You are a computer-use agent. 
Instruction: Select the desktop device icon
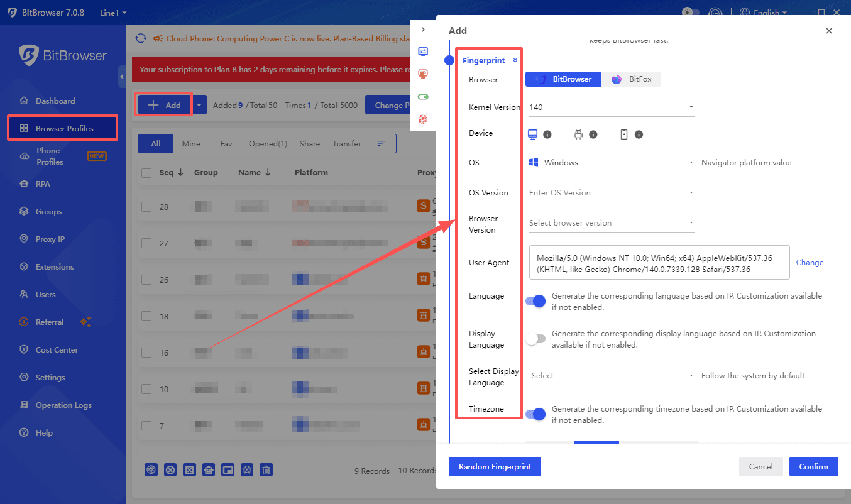click(533, 134)
